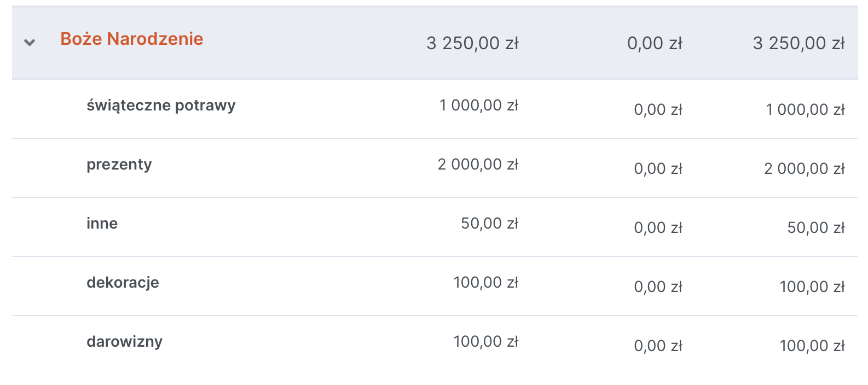Collapse the Boże Narodzenie category chevron
868x385 pixels.
coord(30,42)
